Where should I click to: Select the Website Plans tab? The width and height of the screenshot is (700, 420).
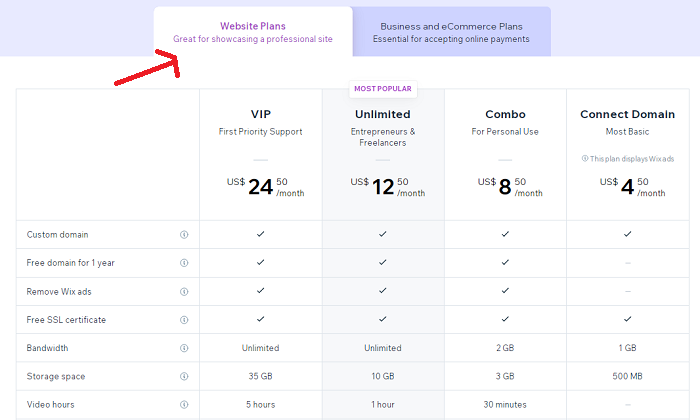(x=253, y=32)
